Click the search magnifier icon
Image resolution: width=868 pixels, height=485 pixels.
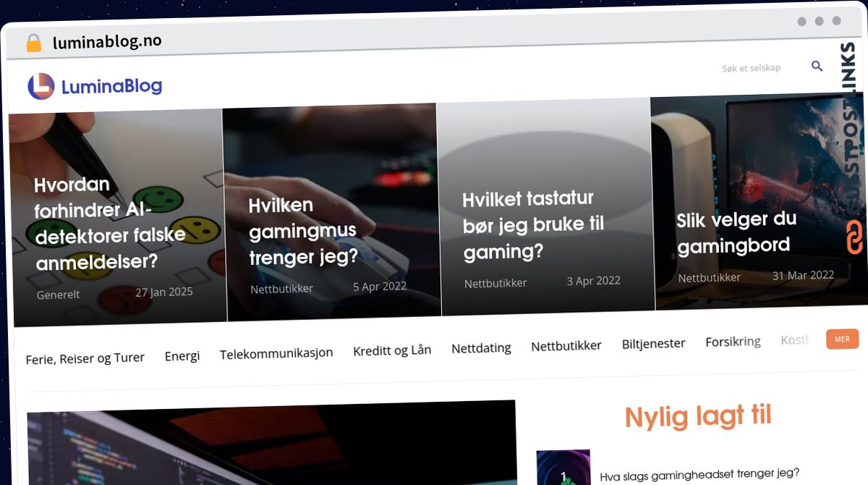point(817,67)
